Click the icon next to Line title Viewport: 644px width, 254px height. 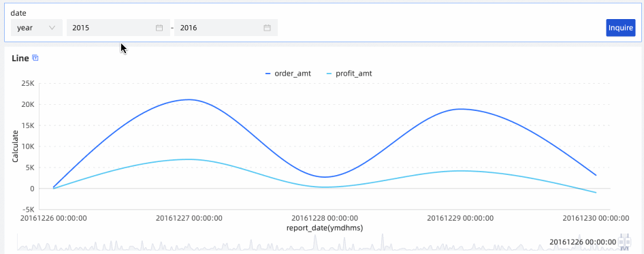35,58
